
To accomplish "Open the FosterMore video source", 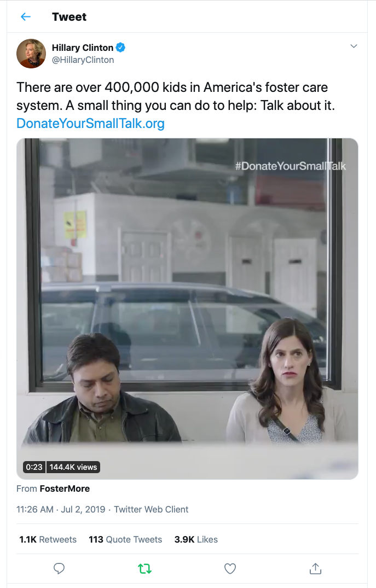I will (x=65, y=488).
